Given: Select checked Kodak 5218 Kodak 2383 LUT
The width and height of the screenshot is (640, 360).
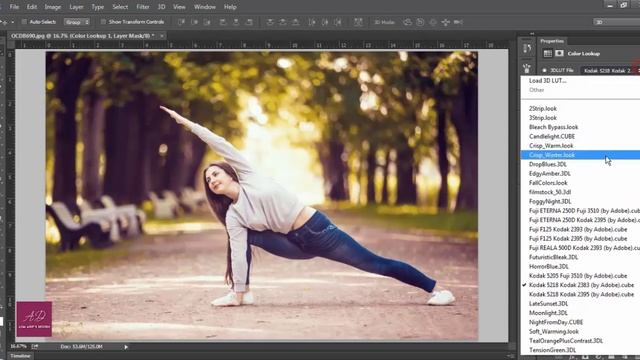Looking at the screenshot, I should pos(580,285).
